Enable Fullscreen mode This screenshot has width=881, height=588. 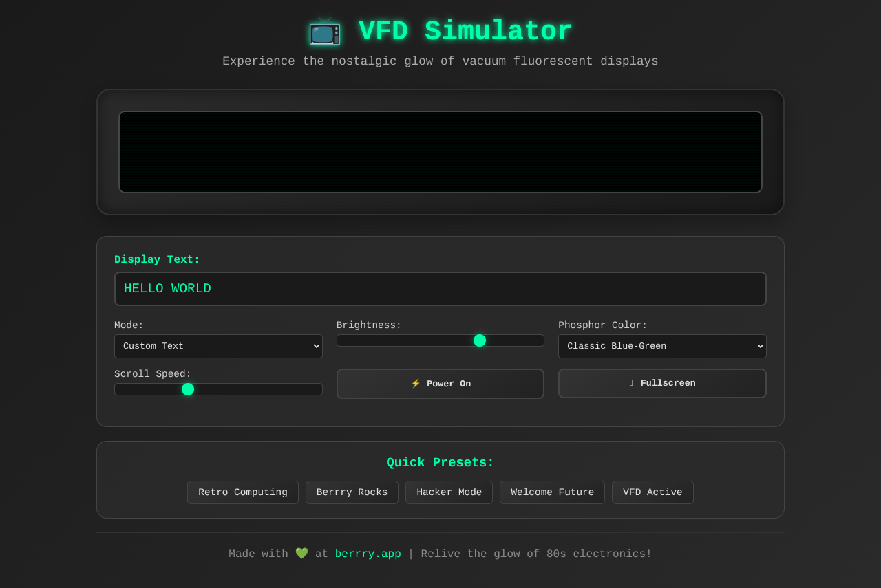point(662,383)
